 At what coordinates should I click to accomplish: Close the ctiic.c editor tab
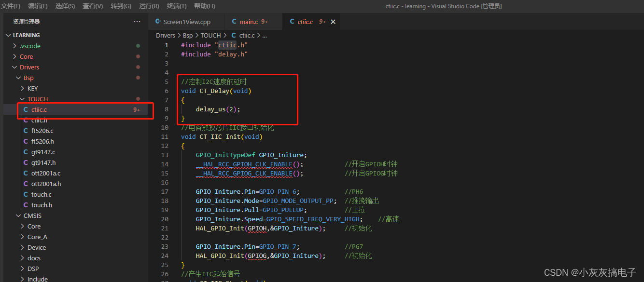coord(333,22)
